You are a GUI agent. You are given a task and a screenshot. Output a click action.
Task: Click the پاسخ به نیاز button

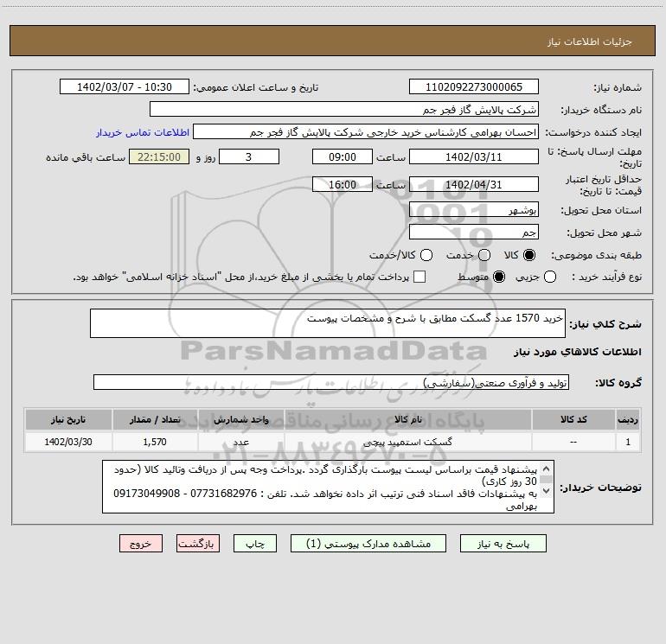point(503,544)
